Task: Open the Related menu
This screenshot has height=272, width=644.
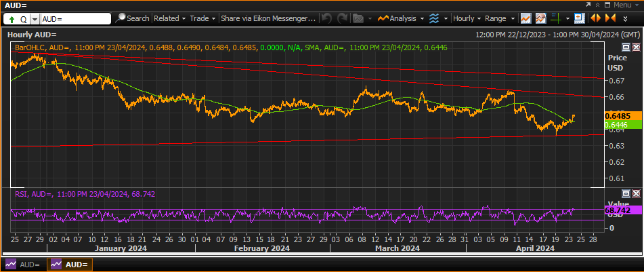Action: point(169,18)
